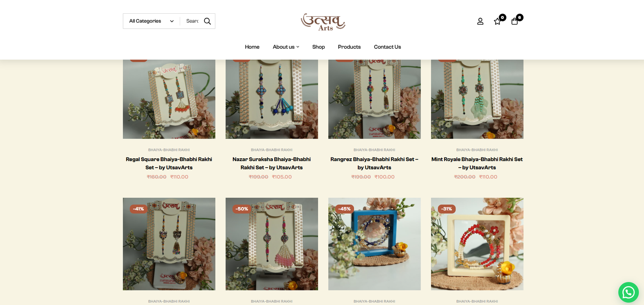
Task: Go to the Home menu item
Action: click(252, 47)
